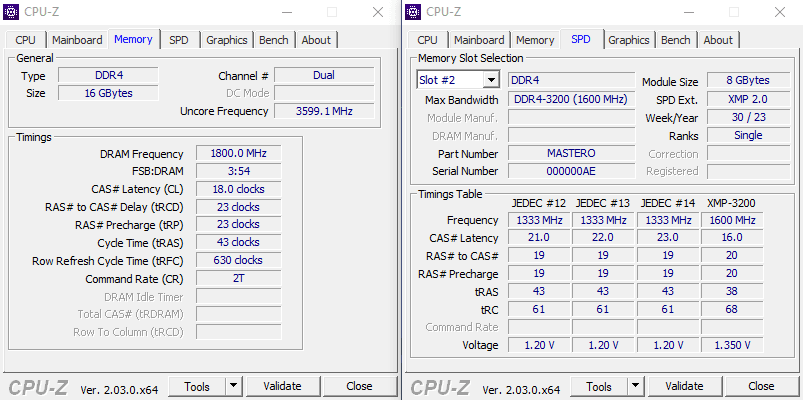The width and height of the screenshot is (803, 400).
Task: Select the SPD tab in the right window
Action: [581, 39]
